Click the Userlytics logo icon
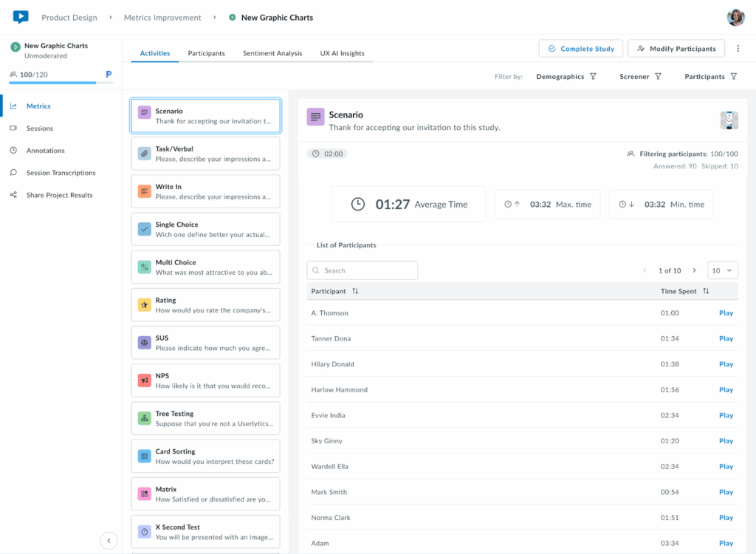 pos(21,17)
